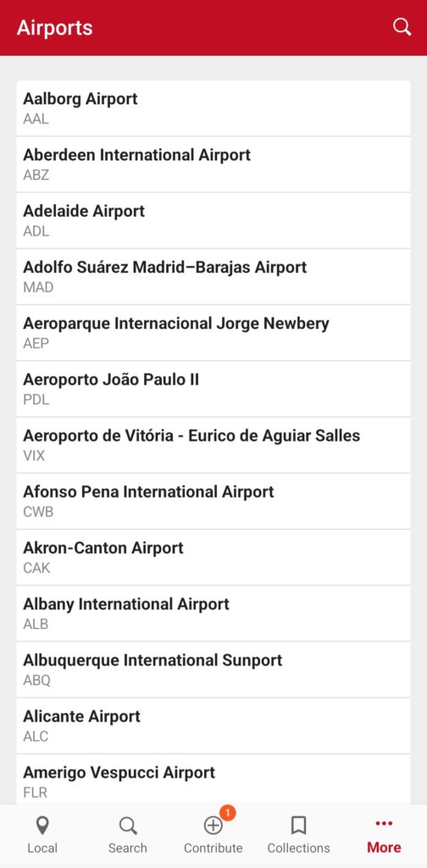This screenshot has width=427, height=868.
Task: Open Aeroparque Internacional Jorge Newbery
Action: (213, 332)
